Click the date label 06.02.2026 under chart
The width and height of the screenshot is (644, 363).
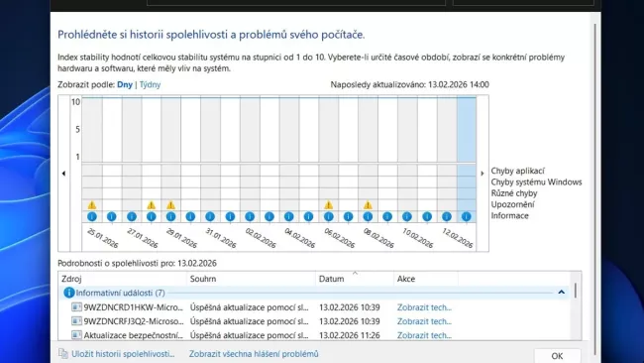pos(339,238)
